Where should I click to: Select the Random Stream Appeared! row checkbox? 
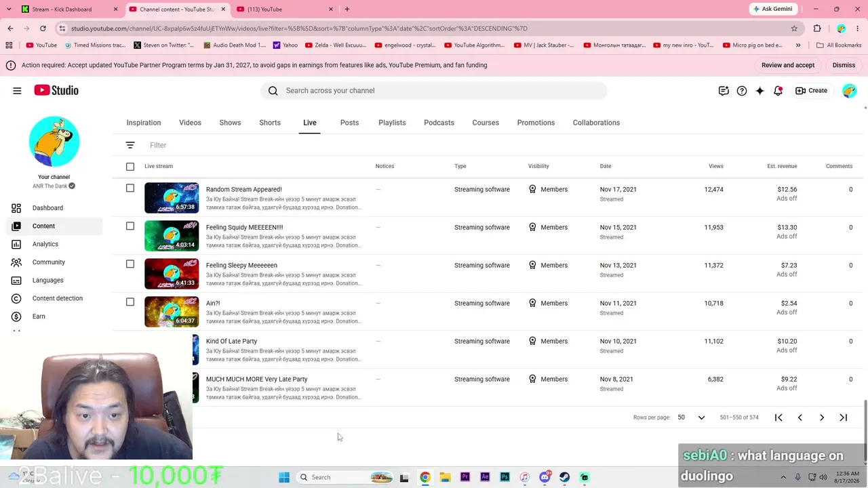[130, 188]
